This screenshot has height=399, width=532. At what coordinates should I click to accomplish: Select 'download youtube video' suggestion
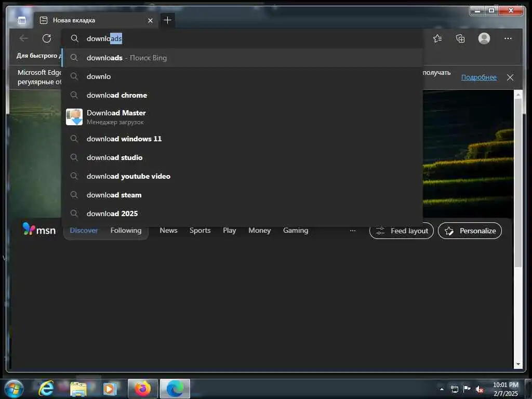click(242, 176)
